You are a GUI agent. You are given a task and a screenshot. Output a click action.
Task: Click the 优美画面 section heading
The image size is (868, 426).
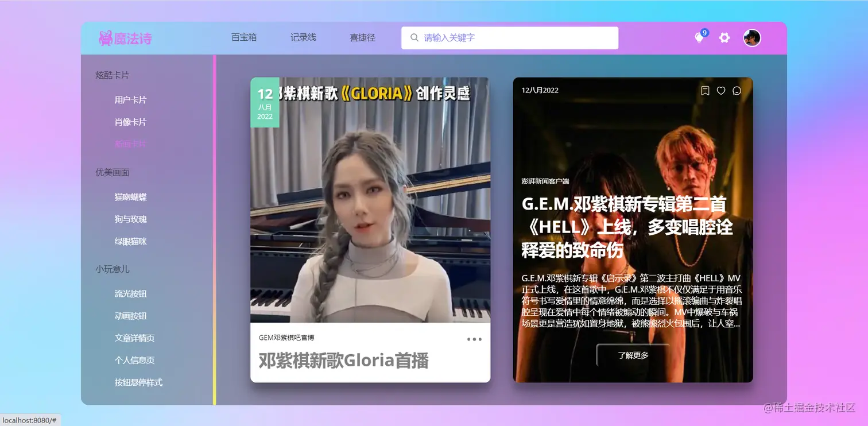coord(113,172)
